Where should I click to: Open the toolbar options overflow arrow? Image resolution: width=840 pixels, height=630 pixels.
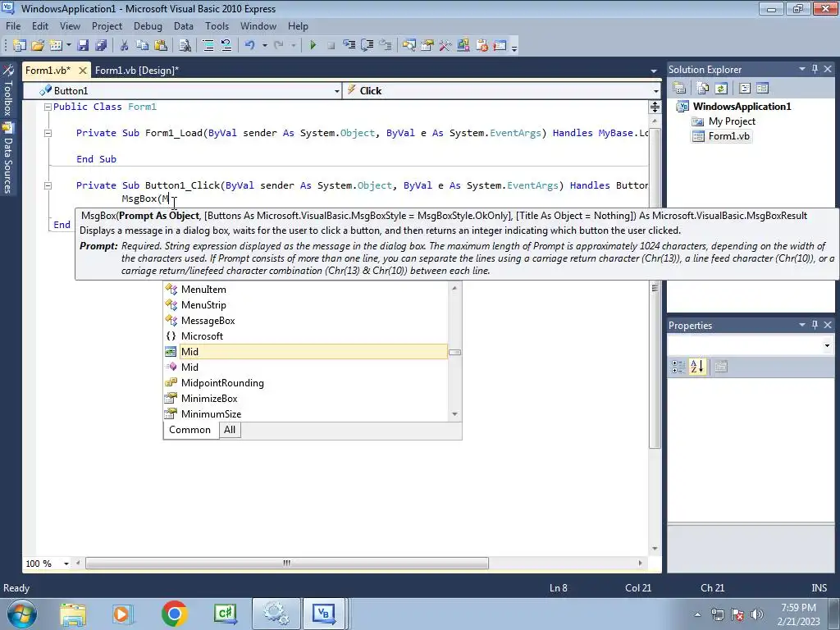pyautogui.click(x=514, y=48)
